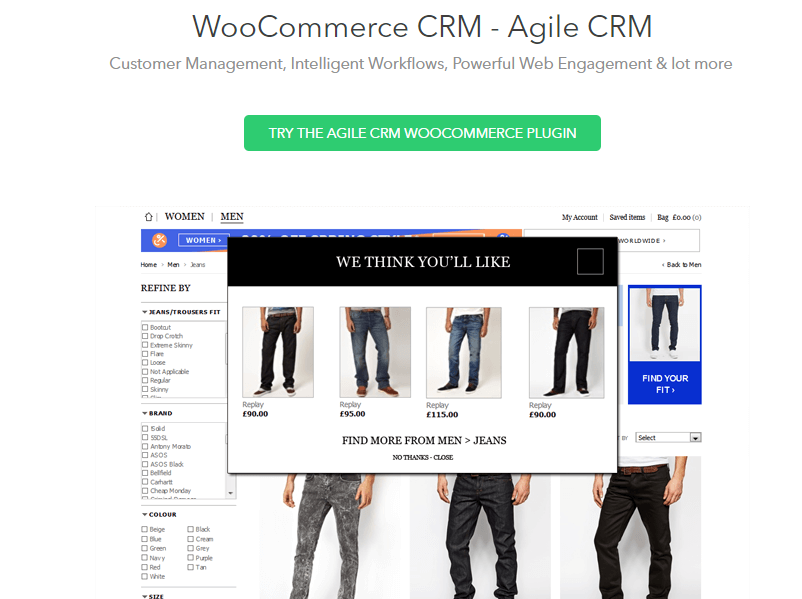Open the MEN menu tab
Viewport: 802px width, 599px height.
(x=232, y=217)
